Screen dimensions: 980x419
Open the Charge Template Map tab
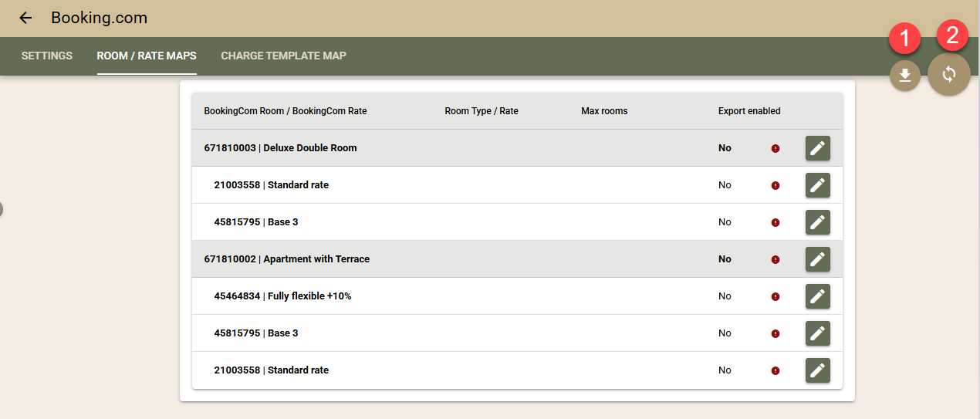(x=283, y=56)
